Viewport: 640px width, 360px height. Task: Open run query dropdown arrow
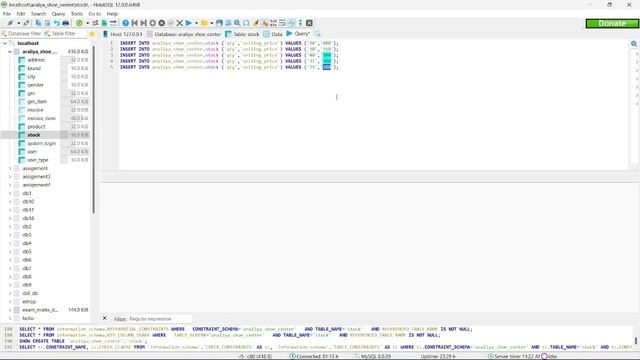pyautogui.click(x=196, y=23)
